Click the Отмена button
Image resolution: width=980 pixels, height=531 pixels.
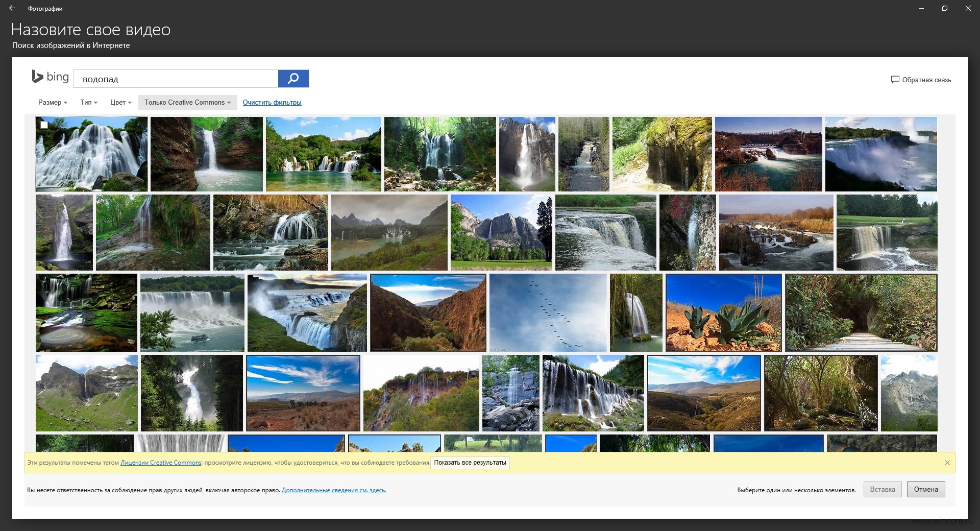pyautogui.click(x=926, y=489)
